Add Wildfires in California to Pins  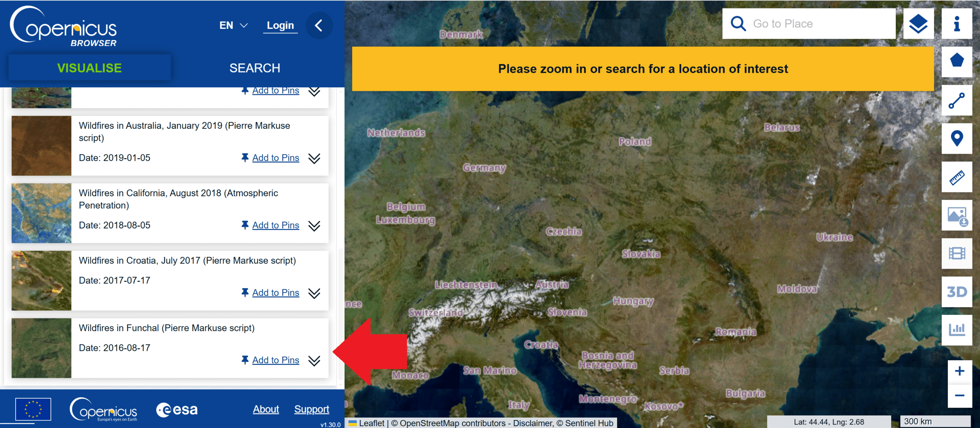pos(275,225)
